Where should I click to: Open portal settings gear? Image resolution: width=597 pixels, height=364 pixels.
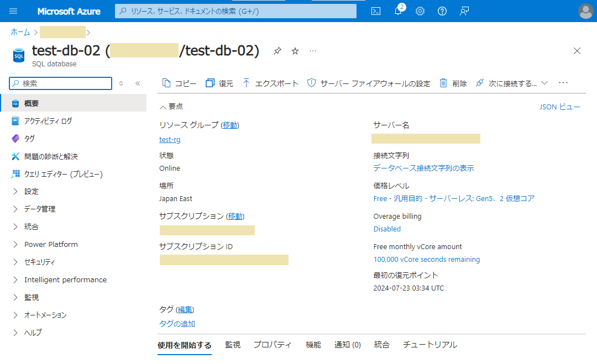click(x=420, y=11)
